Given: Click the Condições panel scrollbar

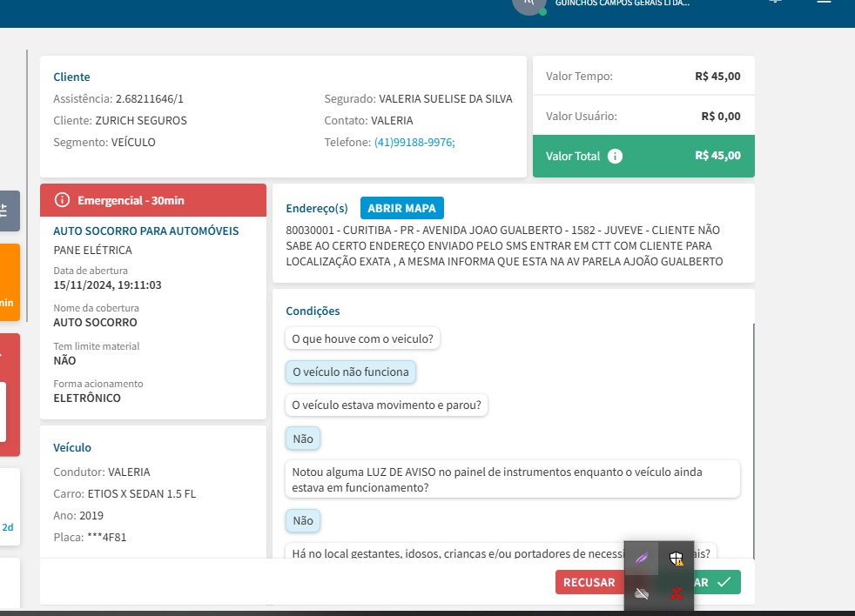Looking at the screenshot, I should point(754,435).
